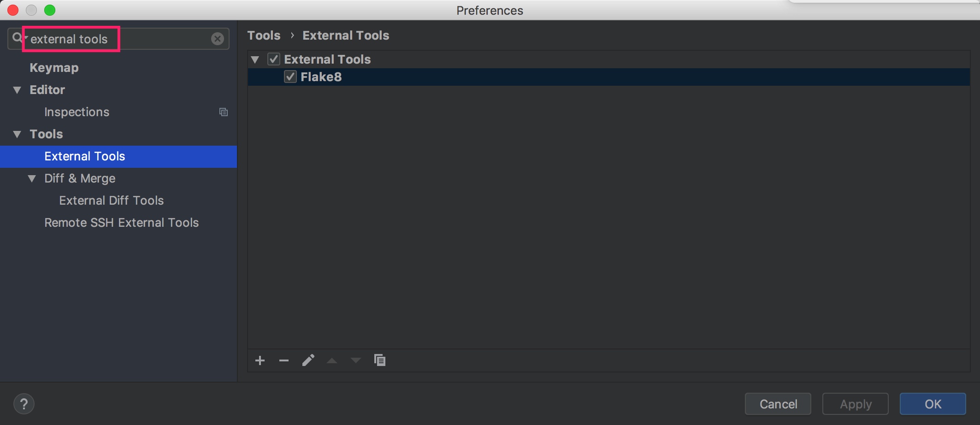Click the Move Down arrow icon

tap(356, 360)
